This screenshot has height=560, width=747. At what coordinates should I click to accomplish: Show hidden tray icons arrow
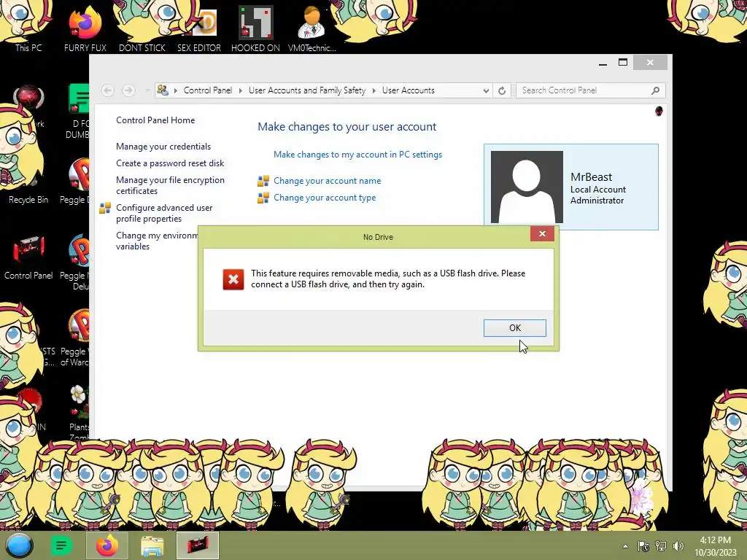pyautogui.click(x=625, y=546)
